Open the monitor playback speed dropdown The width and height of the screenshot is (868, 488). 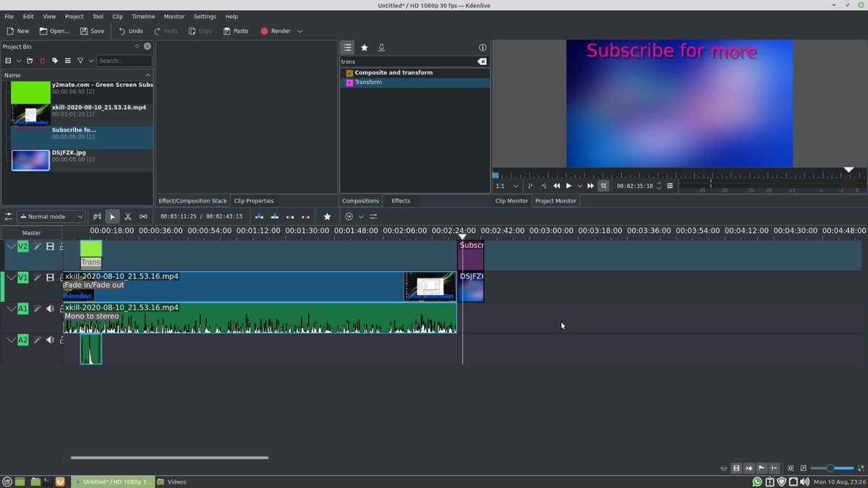580,186
